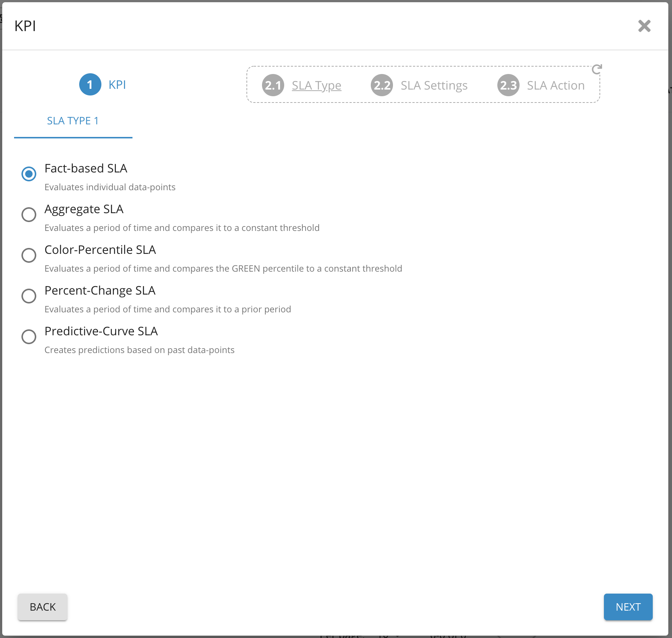Viewport: 672px width, 638px height.
Task: Click the step 1 circle icon
Action: (x=90, y=85)
